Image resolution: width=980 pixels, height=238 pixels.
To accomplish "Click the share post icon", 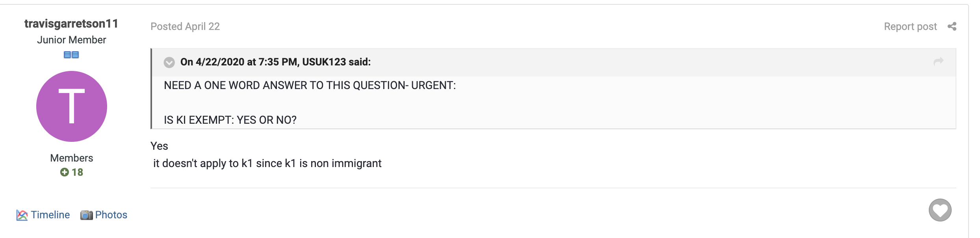I will pos(952,26).
